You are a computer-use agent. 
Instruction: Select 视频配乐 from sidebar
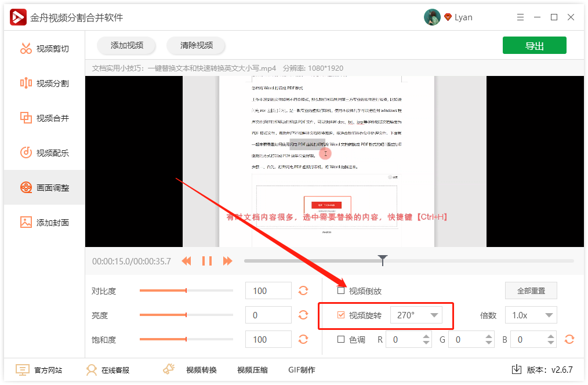click(x=45, y=153)
